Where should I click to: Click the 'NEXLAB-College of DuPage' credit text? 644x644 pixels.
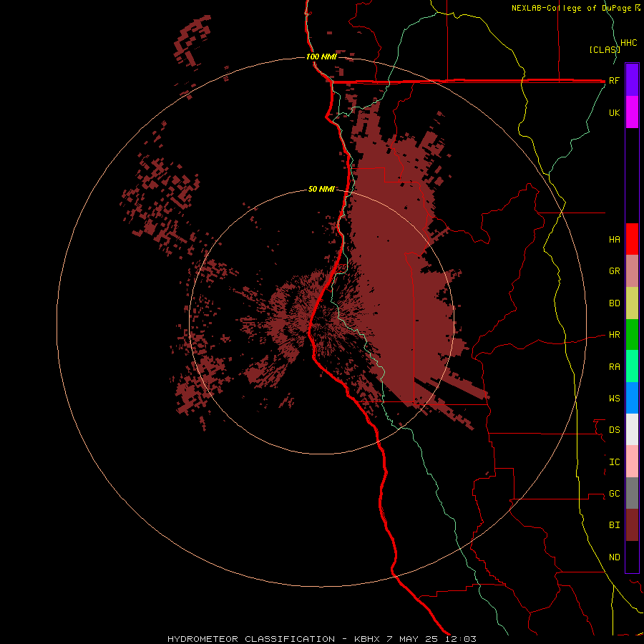571,8
